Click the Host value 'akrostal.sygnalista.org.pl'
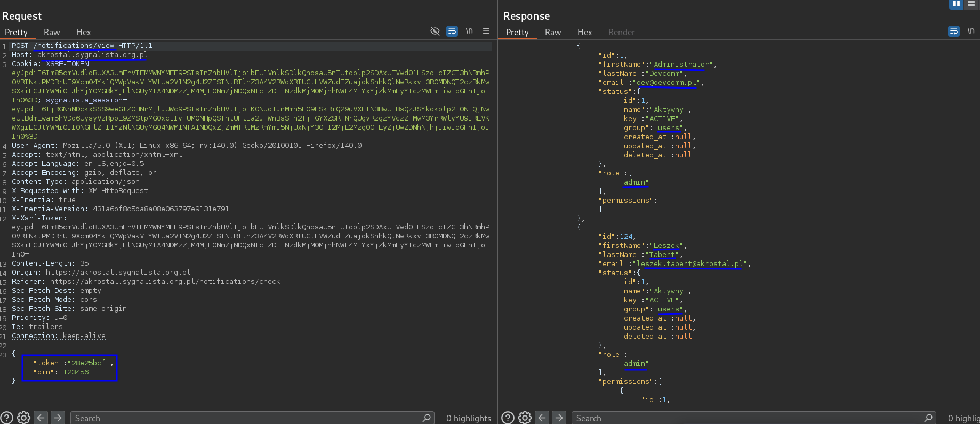The width and height of the screenshot is (980, 424). pos(93,55)
